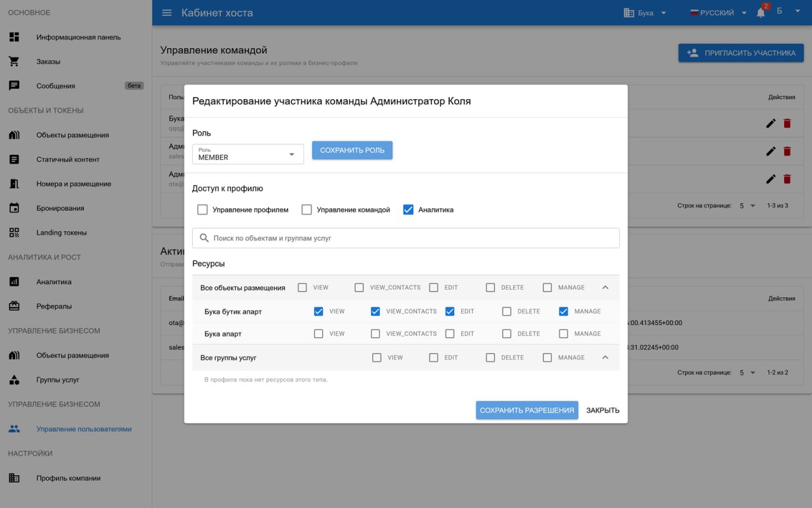The width and height of the screenshot is (812, 508).
Task: Click the Landing токены QR icon
Action: [x=14, y=232]
